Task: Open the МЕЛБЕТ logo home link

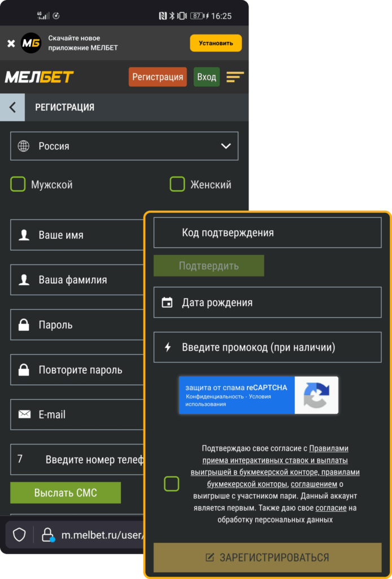Action: click(x=39, y=77)
